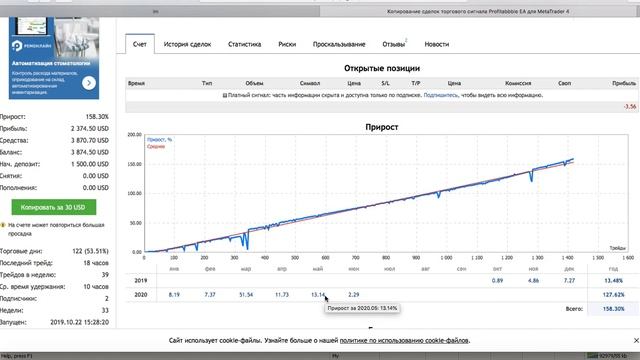This screenshot has height=360, width=640.
Task: Click the Нач. депозит 1 500.00 USD value
Action: pos(90,164)
